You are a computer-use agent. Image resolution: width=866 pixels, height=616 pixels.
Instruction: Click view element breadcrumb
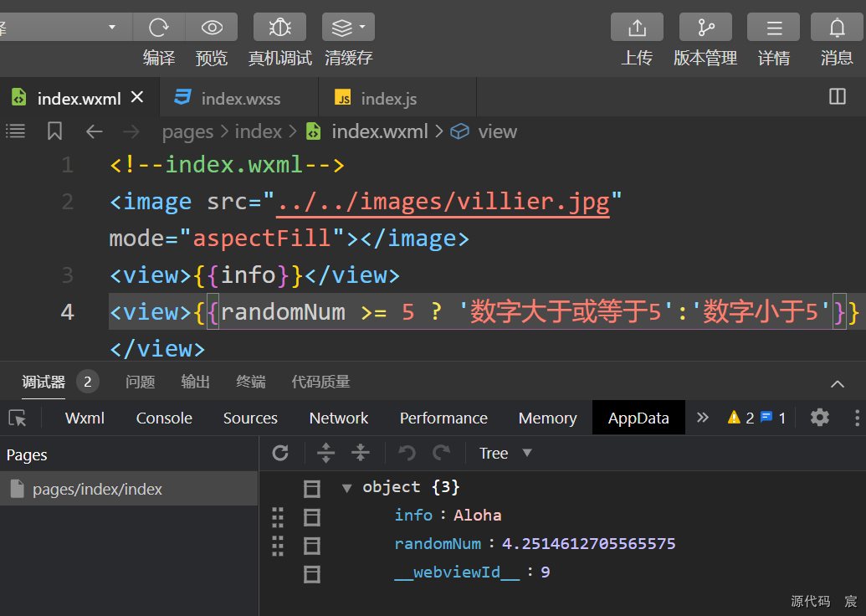coord(497,131)
